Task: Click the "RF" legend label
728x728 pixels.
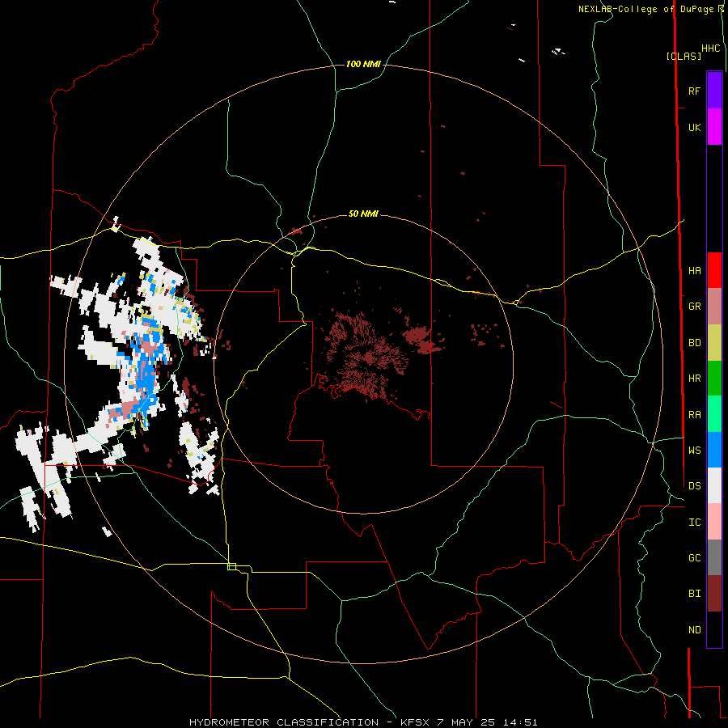Action: 694,91
